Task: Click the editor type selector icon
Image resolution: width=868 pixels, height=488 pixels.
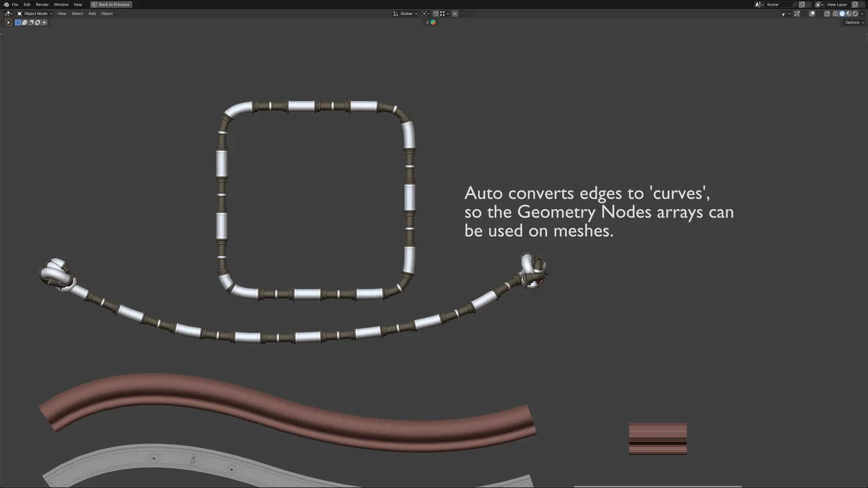Action: 8,14
